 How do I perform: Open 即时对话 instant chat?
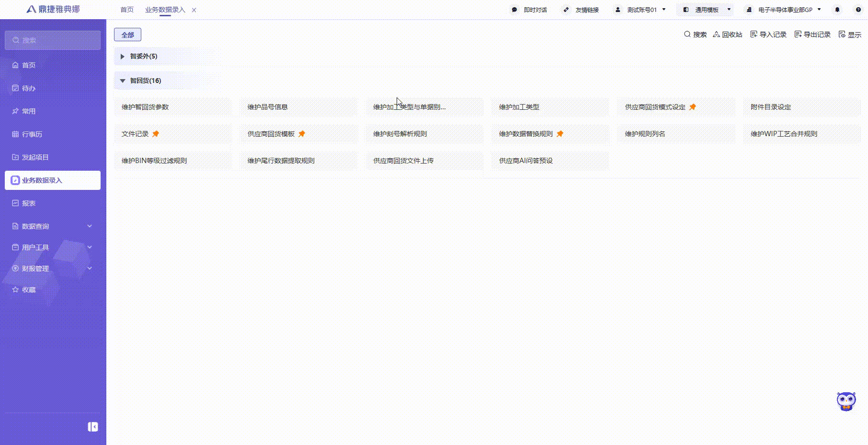(529, 9)
